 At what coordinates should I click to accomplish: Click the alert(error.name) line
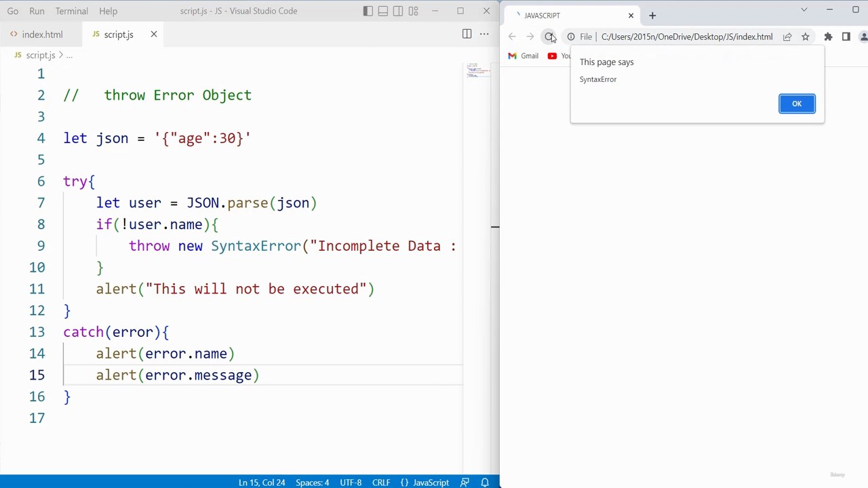pos(165,354)
